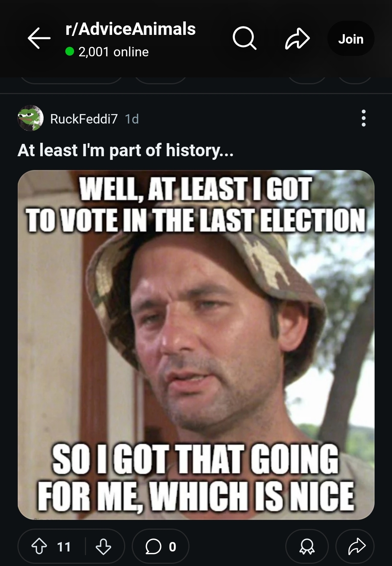The image size is (392, 566).
Task: Tap the comment count showing 0
Action: (173, 547)
